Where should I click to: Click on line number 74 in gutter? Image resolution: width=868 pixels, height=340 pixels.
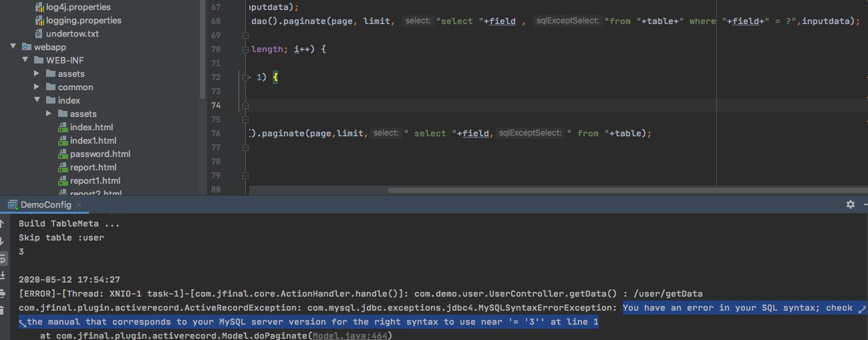(215, 106)
